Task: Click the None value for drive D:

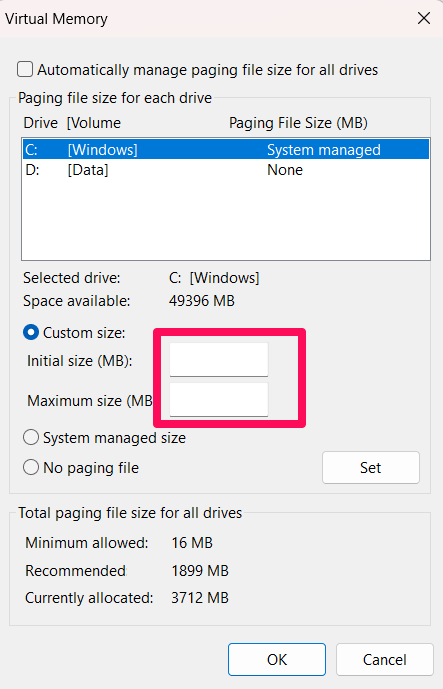Action: (x=285, y=170)
